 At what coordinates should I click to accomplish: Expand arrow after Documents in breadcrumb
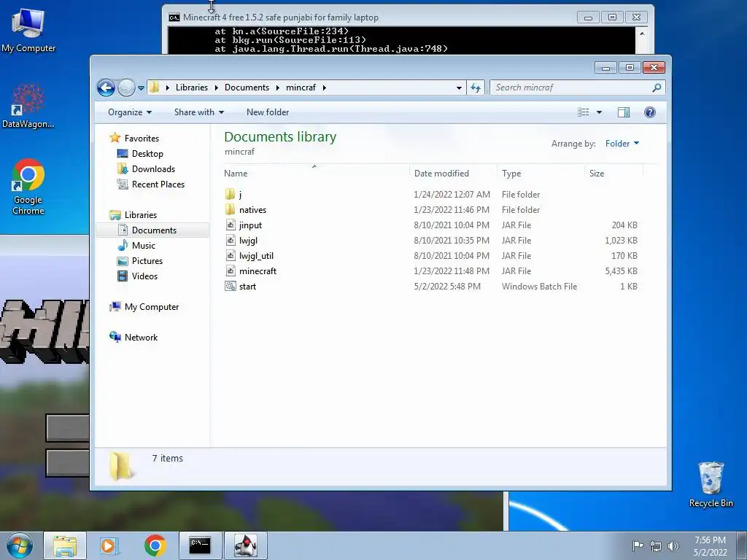pos(278,87)
